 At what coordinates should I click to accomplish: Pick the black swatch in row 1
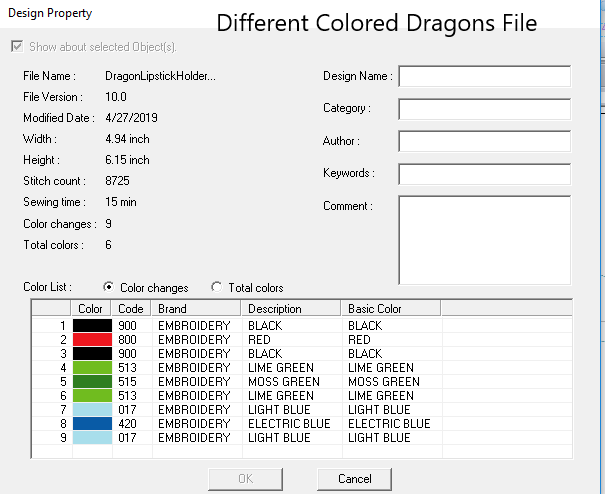pyautogui.click(x=92, y=326)
